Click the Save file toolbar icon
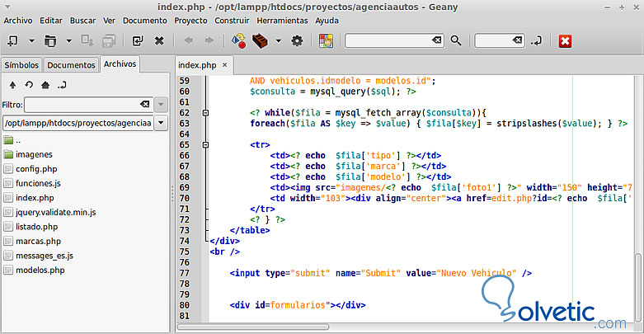Screen dimensions: 644x334 [x=87, y=40]
